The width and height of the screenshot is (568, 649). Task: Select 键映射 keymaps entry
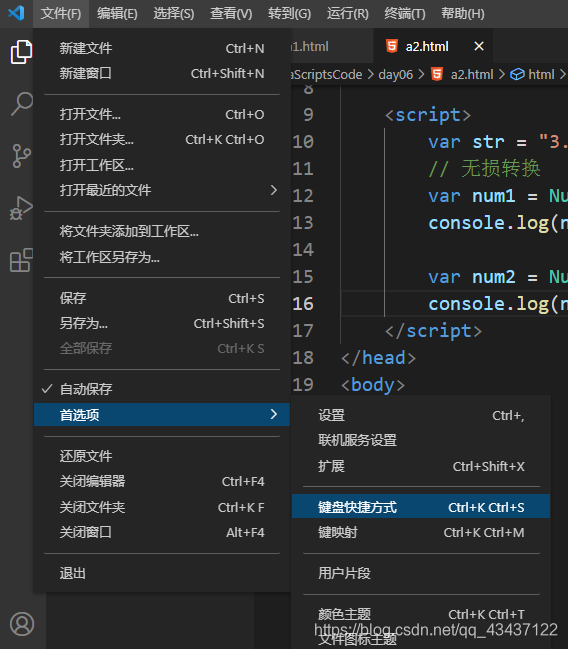421,532
